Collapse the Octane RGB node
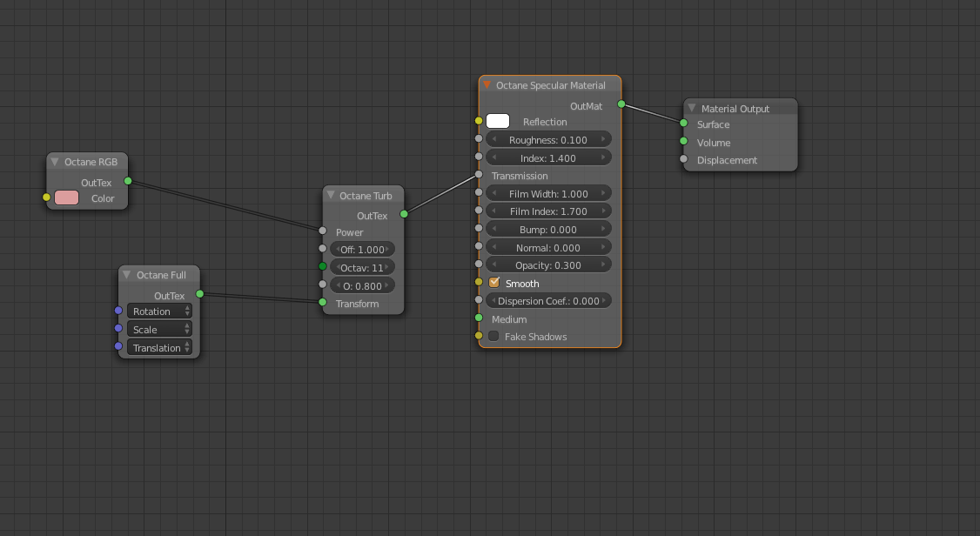This screenshot has height=536, width=980. pyautogui.click(x=55, y=162)
